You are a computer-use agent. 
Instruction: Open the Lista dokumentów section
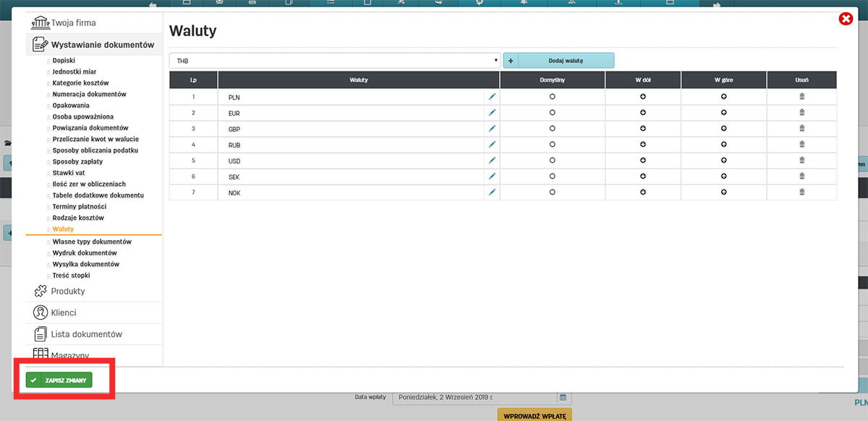pos(86,334)
